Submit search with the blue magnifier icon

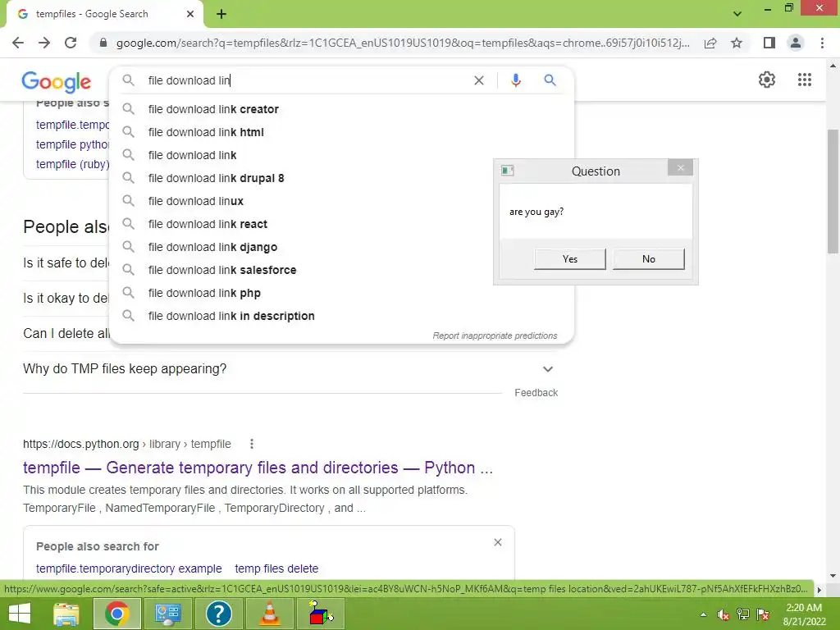550,80
